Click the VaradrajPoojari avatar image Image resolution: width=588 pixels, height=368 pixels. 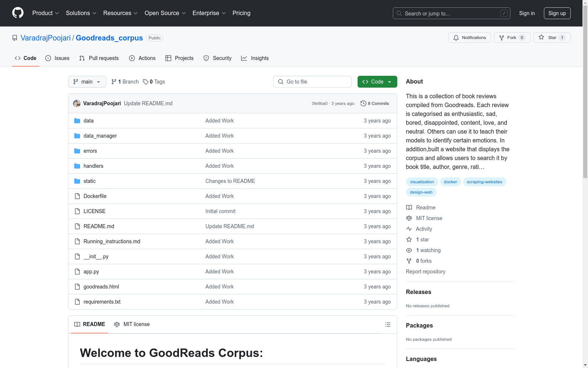pyautogui.click(x=77, y=103)
